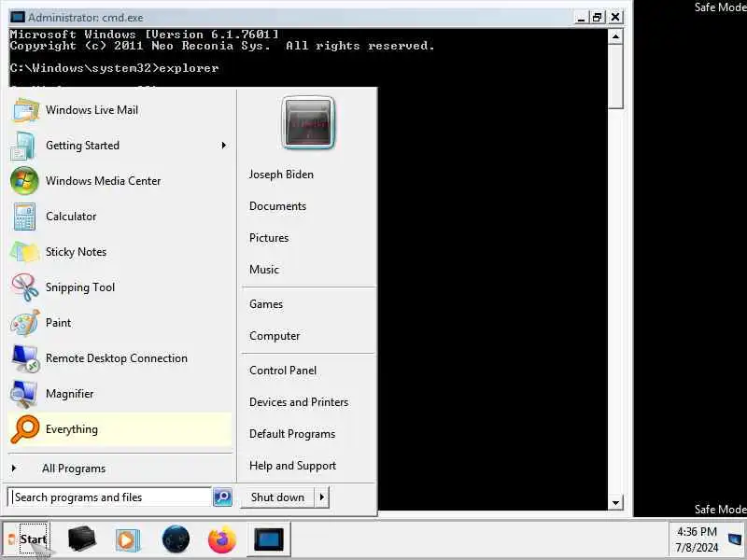Expand the Getting Started submenu arrow

click(223, 146)
